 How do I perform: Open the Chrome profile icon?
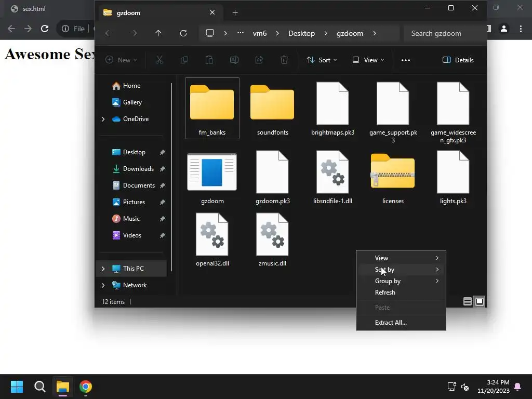504,29
